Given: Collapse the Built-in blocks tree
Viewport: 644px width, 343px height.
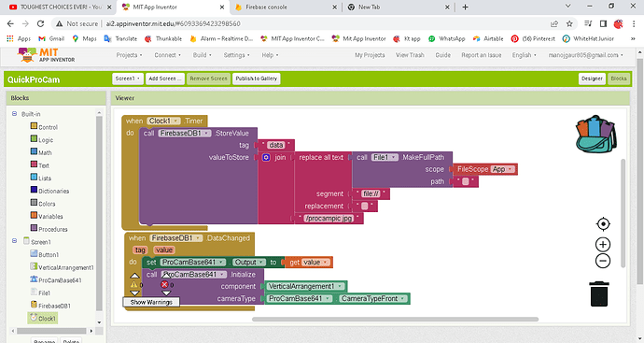Looking at the screenshot, I should click(14, 113).
